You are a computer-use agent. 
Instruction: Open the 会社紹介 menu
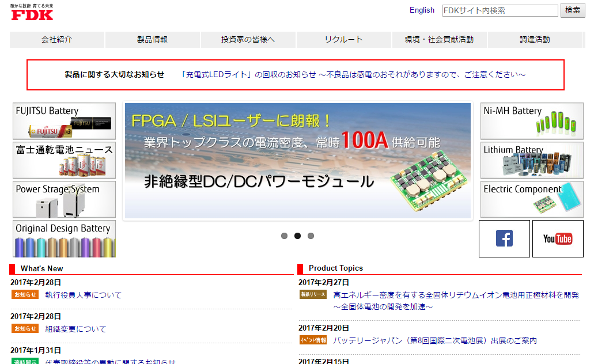(x=57, y=39)
